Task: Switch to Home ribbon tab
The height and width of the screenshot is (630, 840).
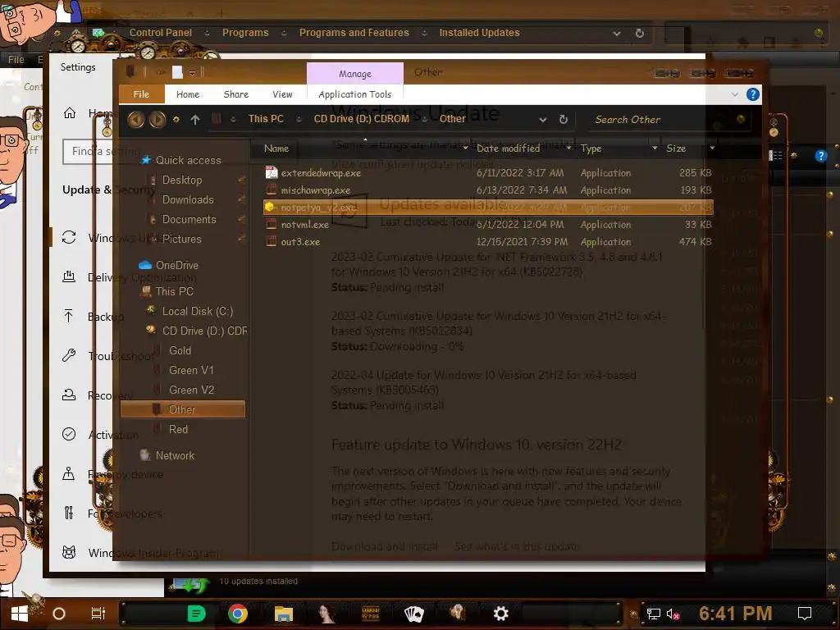Action: click(x=188, y=94)
